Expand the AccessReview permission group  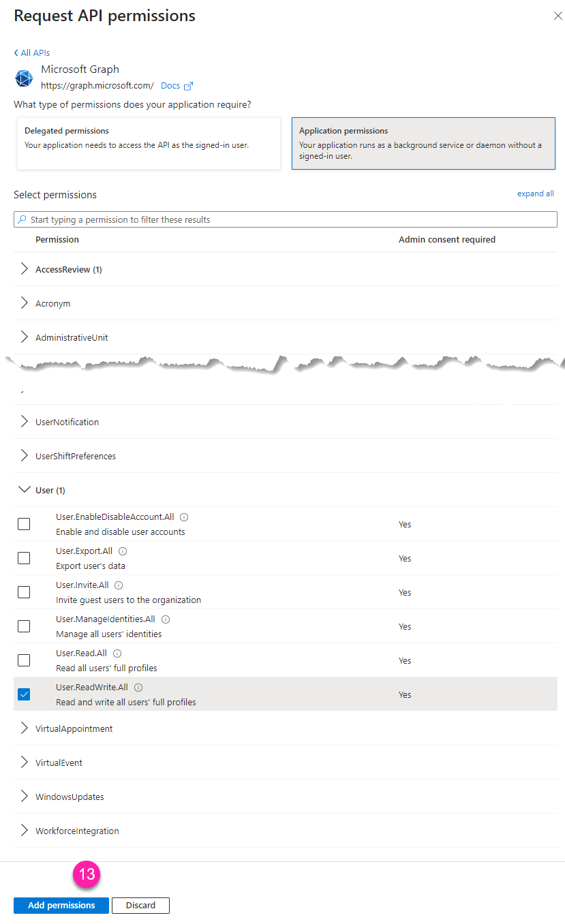coord(25,269)
